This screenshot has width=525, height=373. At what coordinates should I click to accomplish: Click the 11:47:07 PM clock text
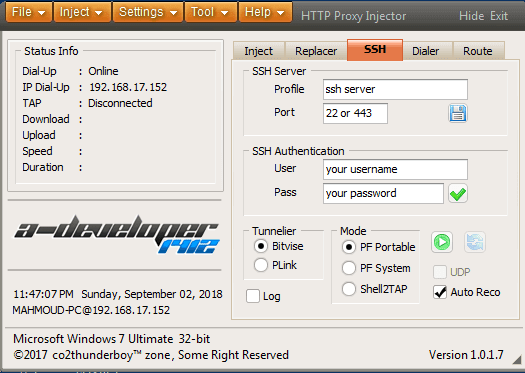point(43,294)
